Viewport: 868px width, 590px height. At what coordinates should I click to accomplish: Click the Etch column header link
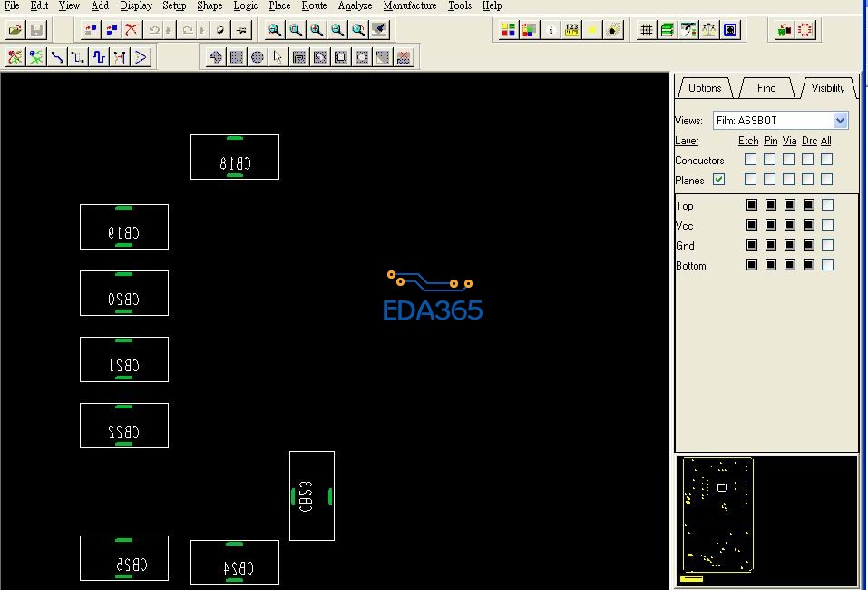pos(748,141)
